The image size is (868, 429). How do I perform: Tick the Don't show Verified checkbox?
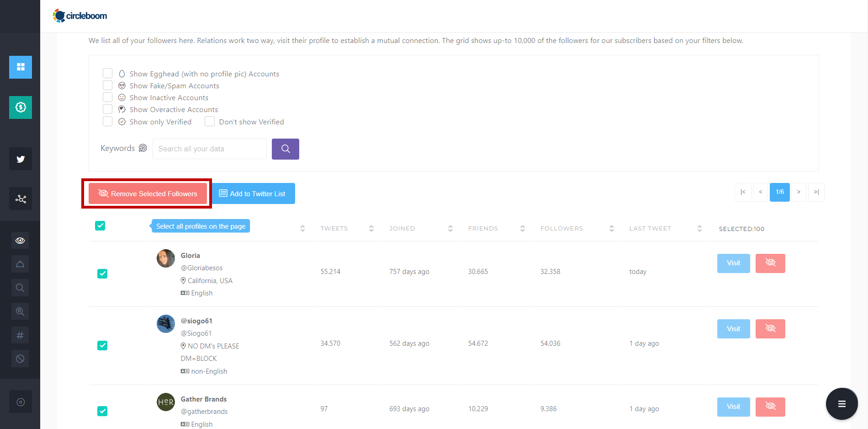210,122
